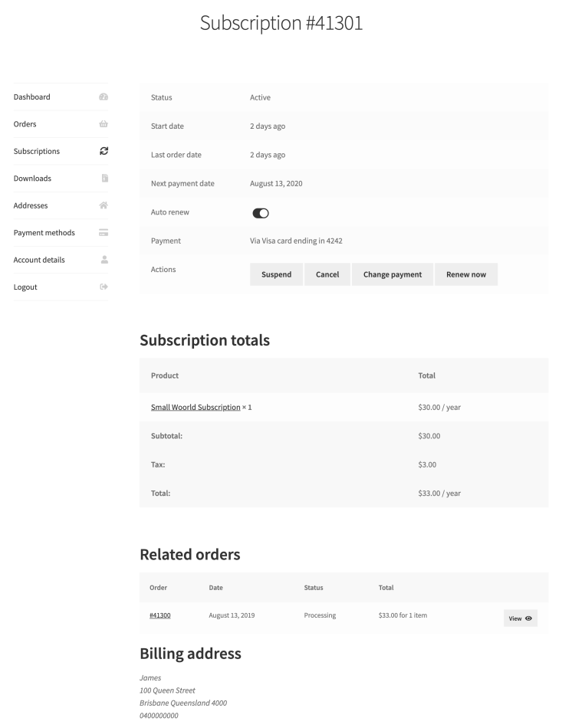Suspend the subscription
The height and width of the screenshot is (728, 562).
[x=276, y=274]
